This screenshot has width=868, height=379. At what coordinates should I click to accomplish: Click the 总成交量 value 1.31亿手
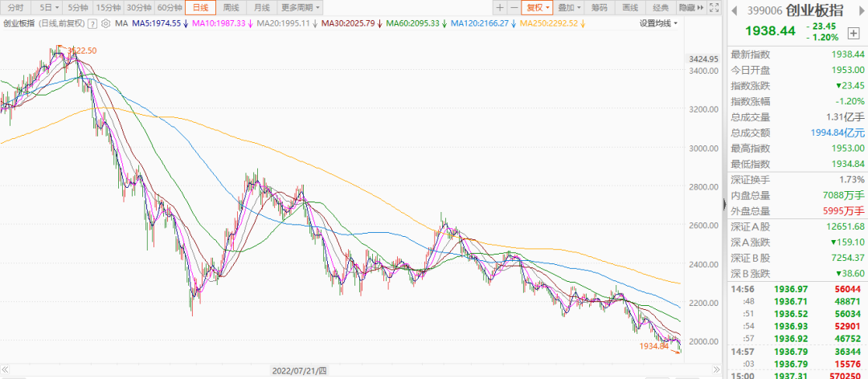[x=845, y=117]
